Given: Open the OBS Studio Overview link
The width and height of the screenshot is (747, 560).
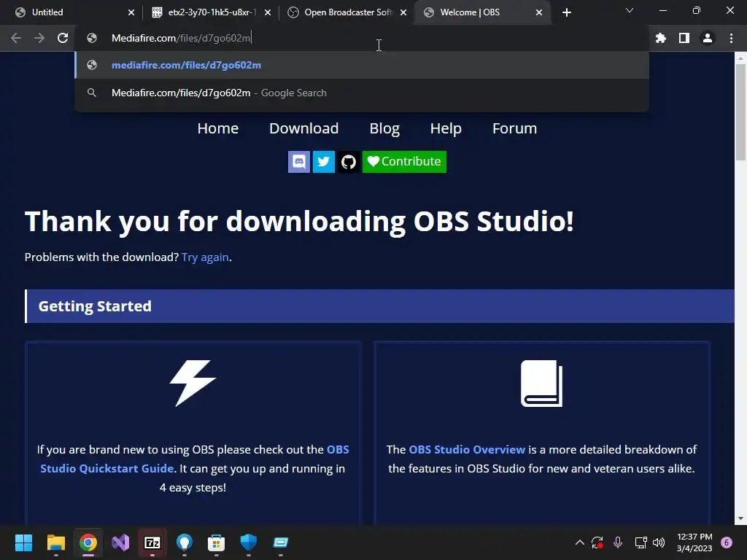Looking at the screenshot, I should coord(467,449).
